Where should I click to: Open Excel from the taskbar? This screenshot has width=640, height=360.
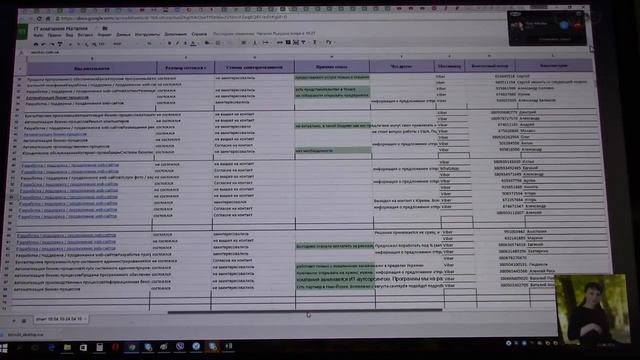tap(229, 346)
